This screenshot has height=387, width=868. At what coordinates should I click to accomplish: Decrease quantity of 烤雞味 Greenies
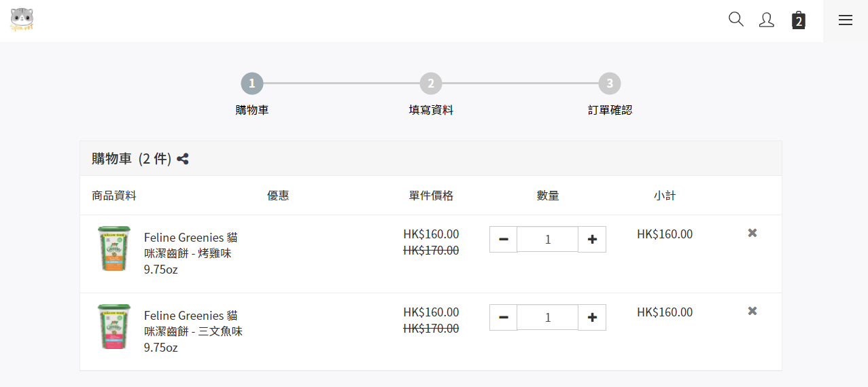[504, 239]
